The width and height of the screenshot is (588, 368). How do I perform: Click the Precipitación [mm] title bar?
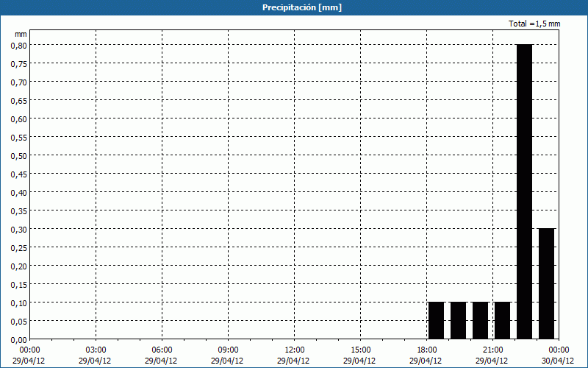[294, 7]
